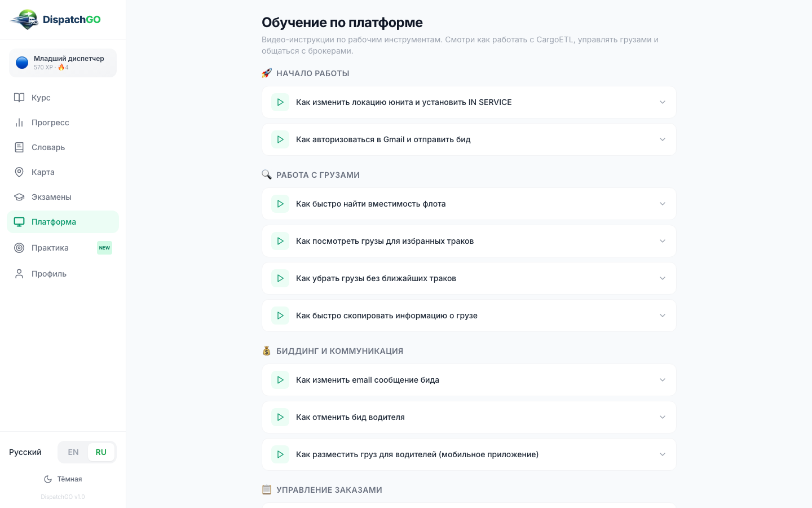Expand chevron for loads without nearby trucks

tap(663, 278)
